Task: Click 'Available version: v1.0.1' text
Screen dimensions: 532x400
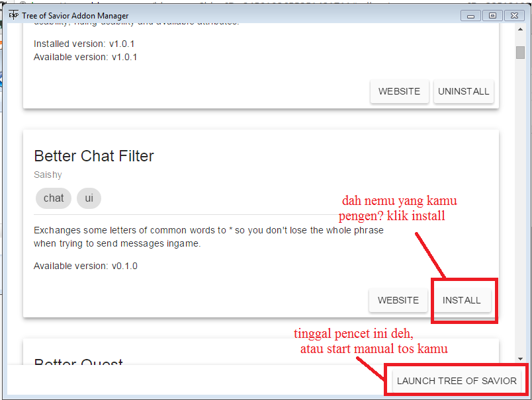Action: tap(85, 58)
